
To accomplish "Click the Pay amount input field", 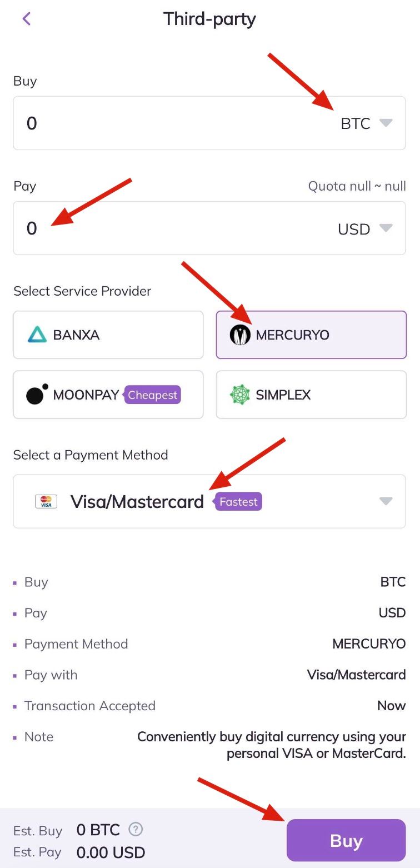I will (167, 228).
